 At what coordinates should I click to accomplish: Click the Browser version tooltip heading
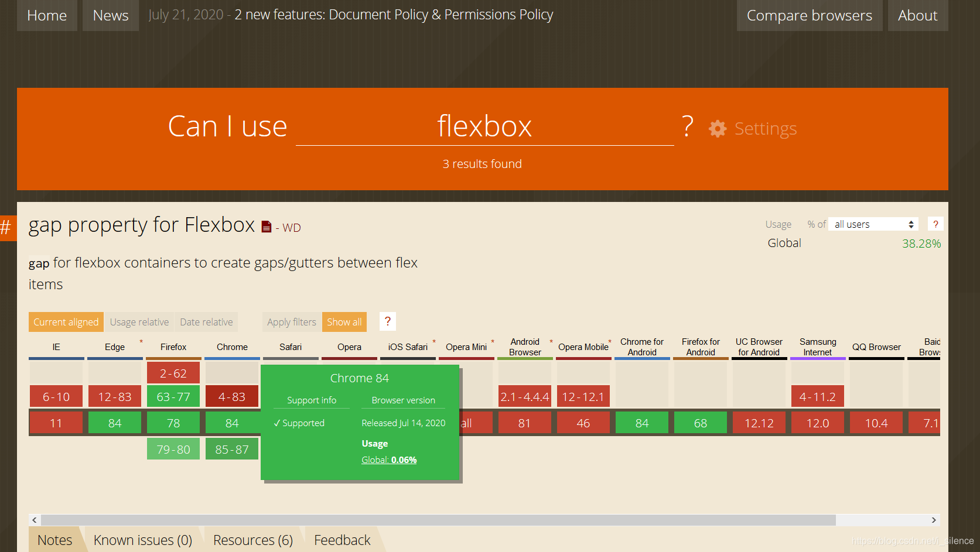404,400
